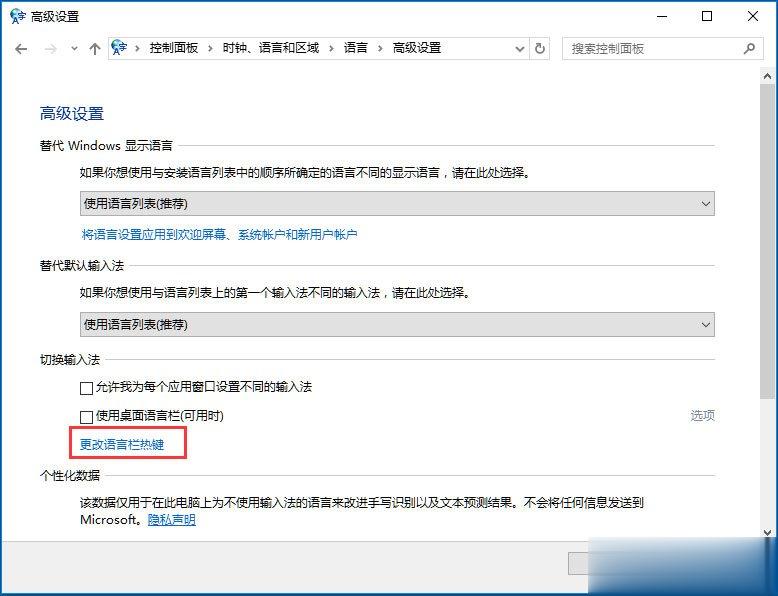Click 个性化数据 section label
The image size is (778, 596).
70,475
